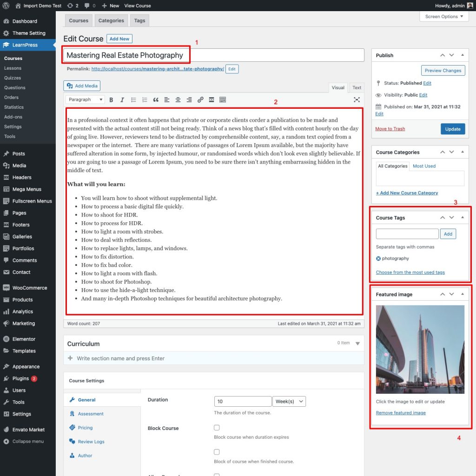Open the Pricing settings tab

pos(86,428)
